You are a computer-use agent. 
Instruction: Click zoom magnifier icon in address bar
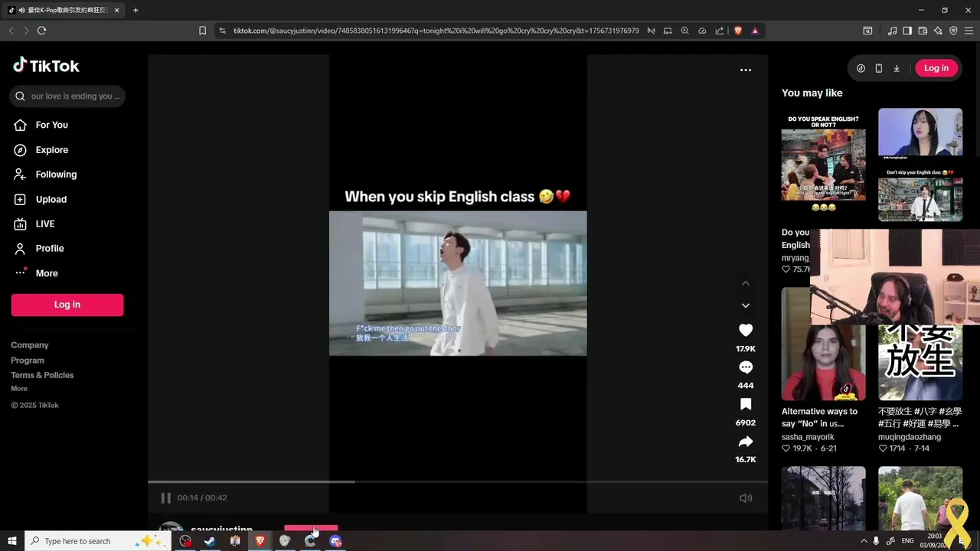684,31
